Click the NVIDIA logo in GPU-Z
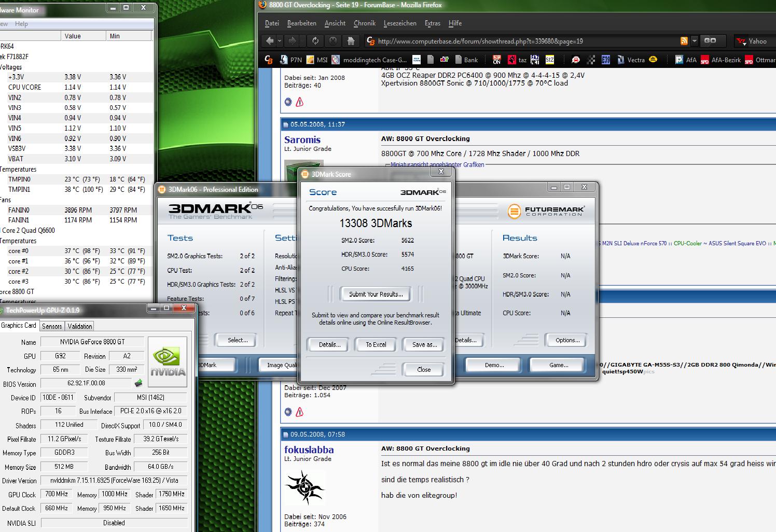The image size is (776, 532). tap(168, 362)
